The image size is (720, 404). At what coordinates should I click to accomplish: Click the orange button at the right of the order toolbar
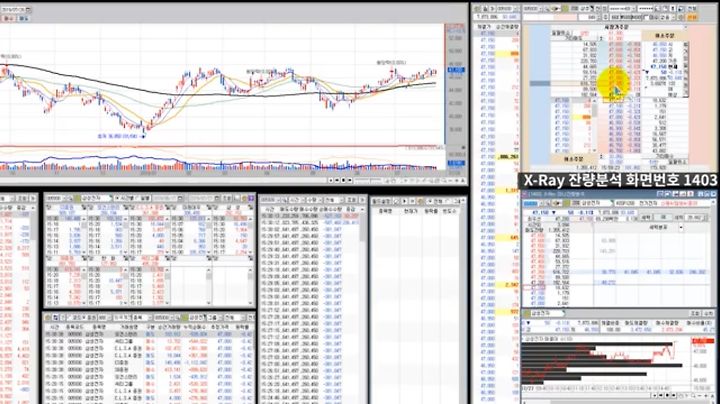[692, 17]
